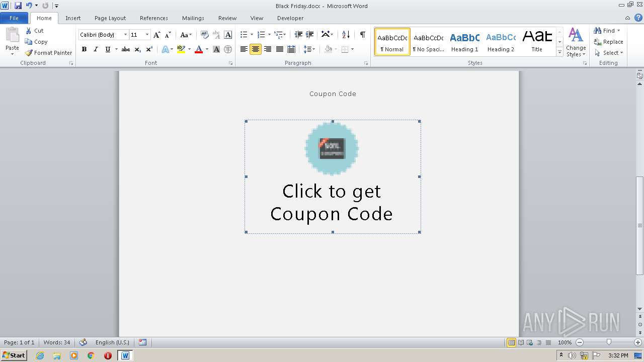Image resolution: width=644 pixels, height=362 pixels.
Task: Toggle Center alignment
Action: [256, 49]
